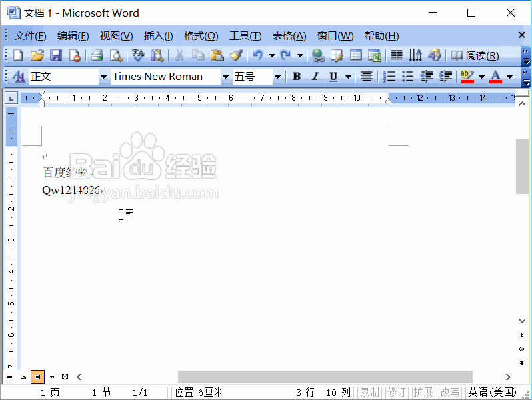Decrease the paragraph indent

point(427,77)
